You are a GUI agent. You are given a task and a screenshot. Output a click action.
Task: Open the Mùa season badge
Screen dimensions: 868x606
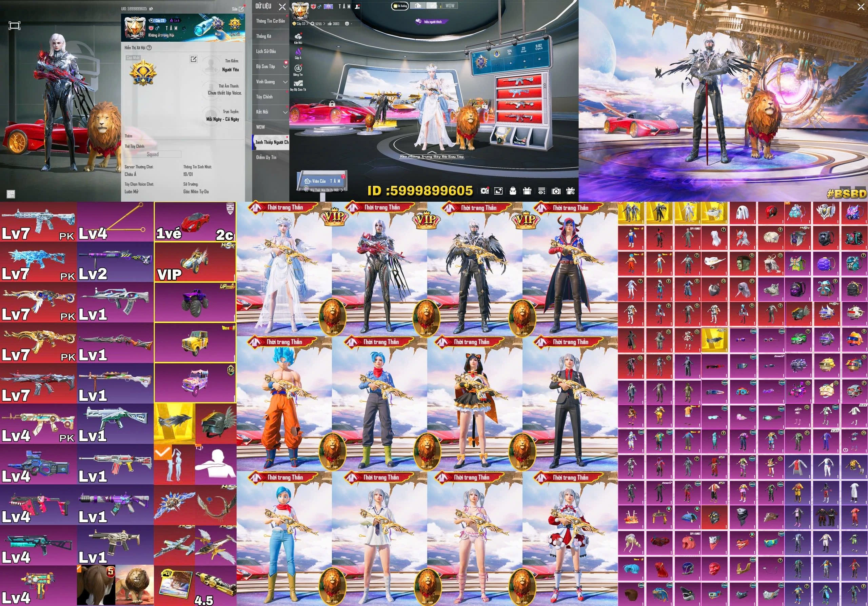coord(217,26)
